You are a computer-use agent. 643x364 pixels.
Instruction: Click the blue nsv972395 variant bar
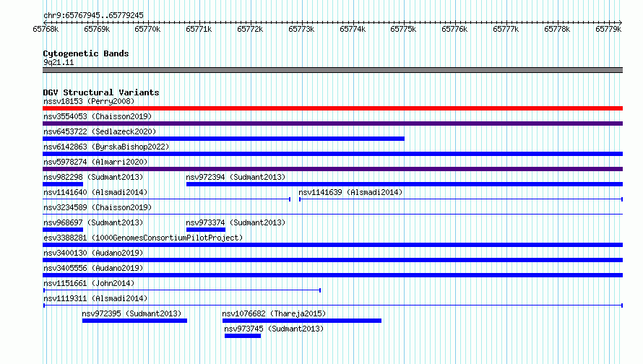(x=134, y=321)
